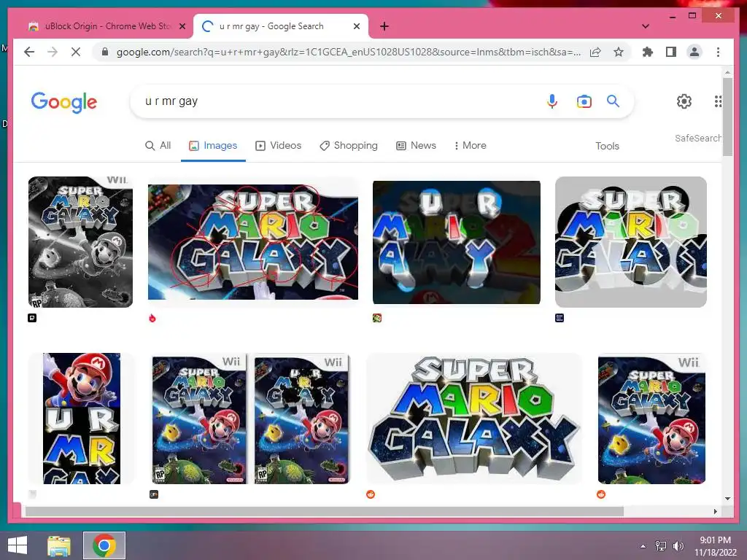Toggle the Chrome side panel

[x=671, y=52]
